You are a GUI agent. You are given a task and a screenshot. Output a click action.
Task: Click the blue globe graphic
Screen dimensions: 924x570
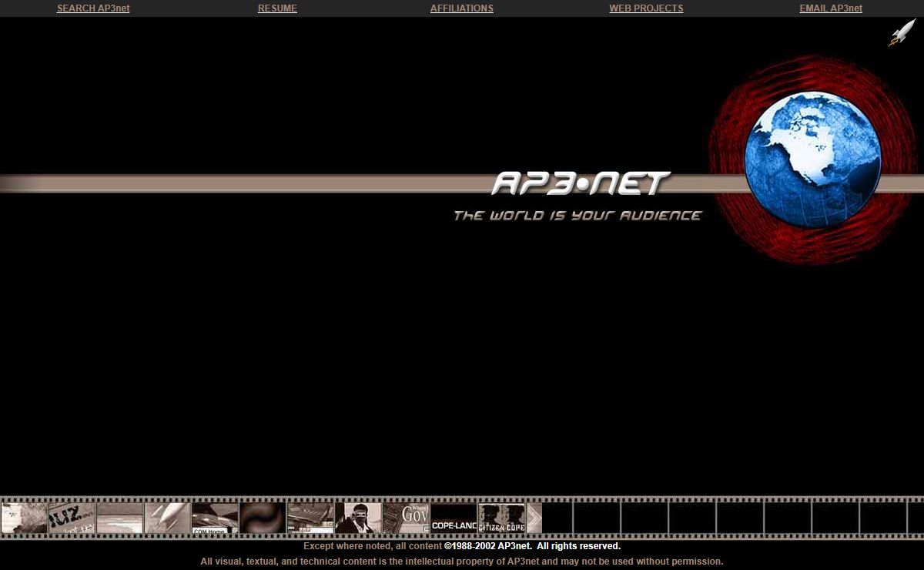[812, 159]
